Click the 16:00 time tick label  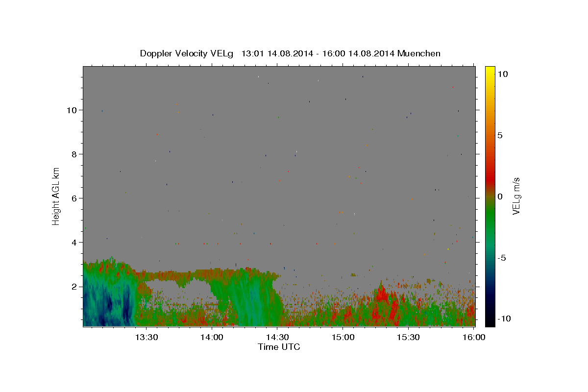pos(474,337)
